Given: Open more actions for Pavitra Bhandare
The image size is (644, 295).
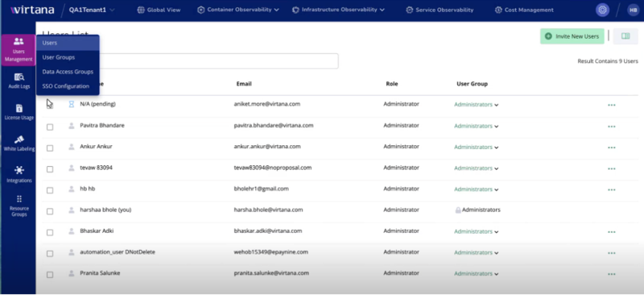Looking at the screenshot, I should pos(612,127).
